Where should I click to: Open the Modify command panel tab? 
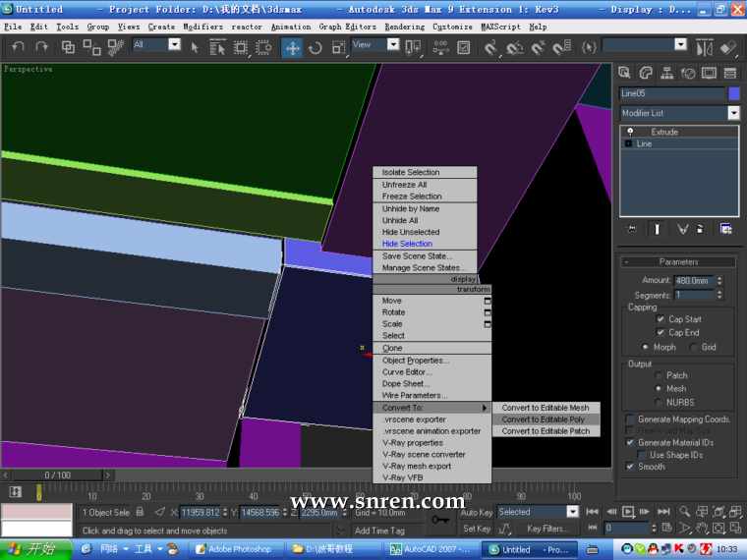(x=646, y=73)
